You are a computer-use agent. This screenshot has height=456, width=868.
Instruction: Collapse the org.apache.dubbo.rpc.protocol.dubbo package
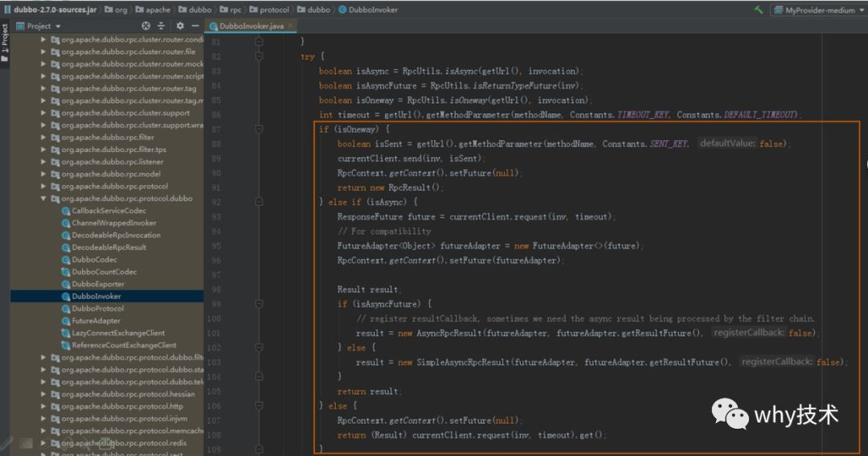tap(44, 198)
